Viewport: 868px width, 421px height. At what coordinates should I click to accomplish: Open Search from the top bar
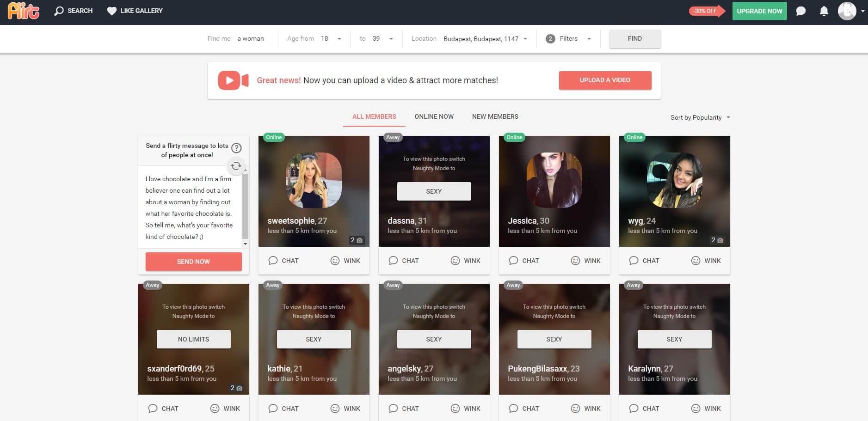(x=74, y=11)
